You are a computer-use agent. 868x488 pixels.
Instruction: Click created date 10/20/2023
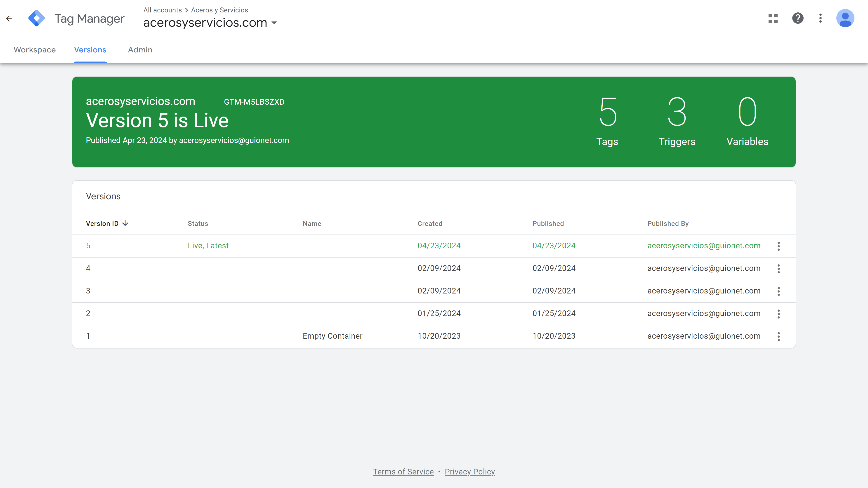point(439,336)
